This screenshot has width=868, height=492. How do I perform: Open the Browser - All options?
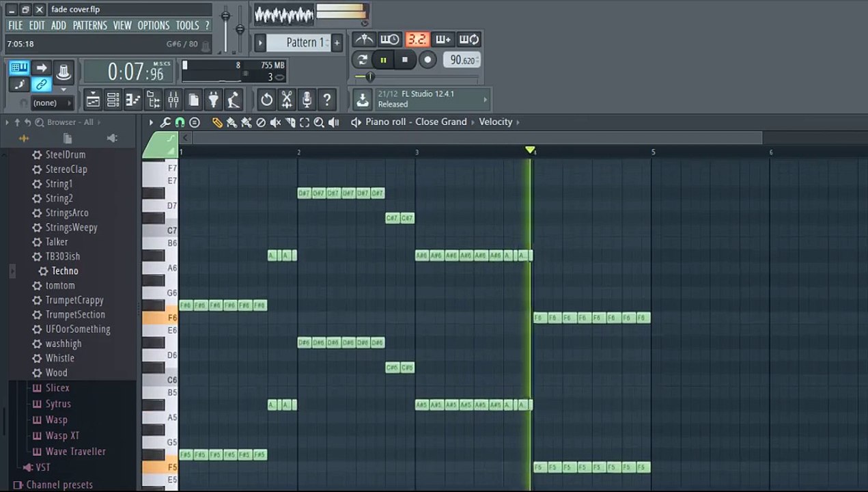pyautogui.click(x=70, y=122)
